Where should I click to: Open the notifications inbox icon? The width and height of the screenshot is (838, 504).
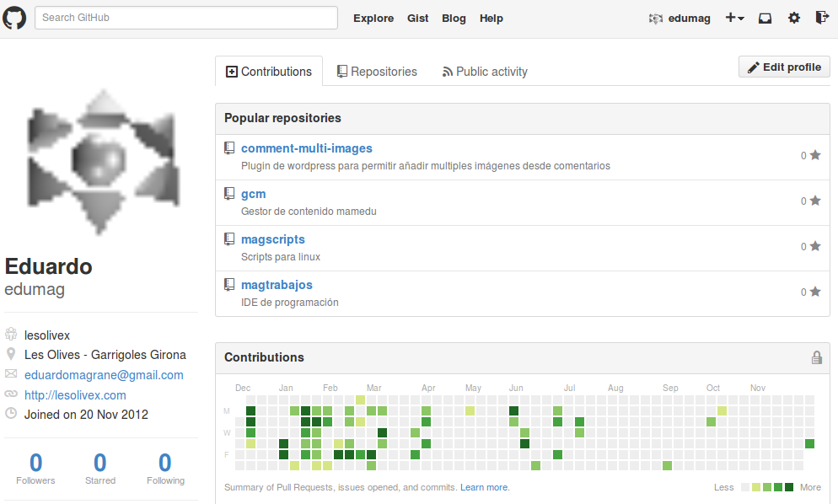point(765,18)
